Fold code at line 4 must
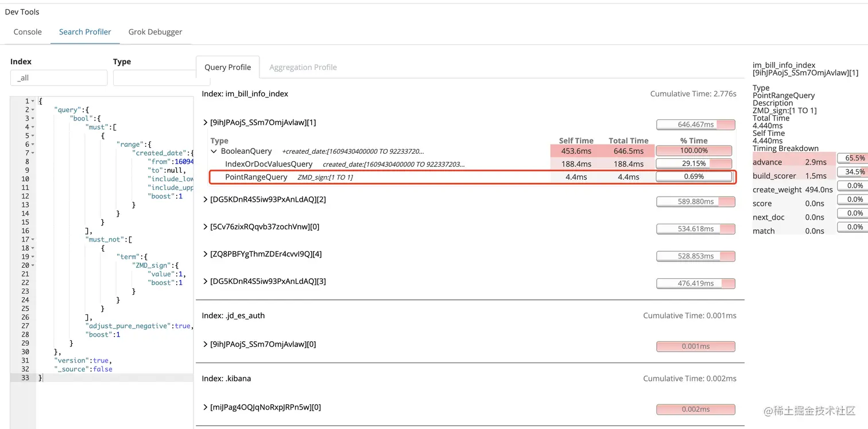The image size is (868, 429). pos(33,127)
